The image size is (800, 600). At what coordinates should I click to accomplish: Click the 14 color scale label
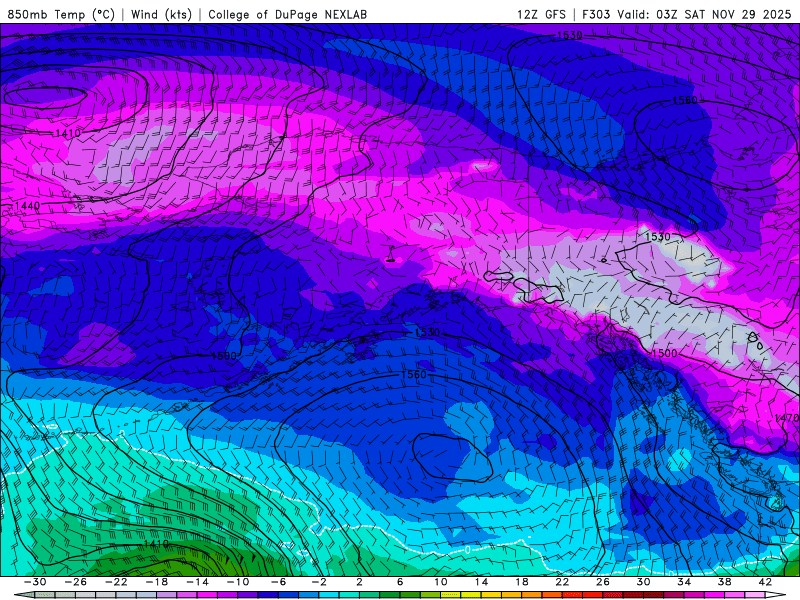(x=481, y=582)
